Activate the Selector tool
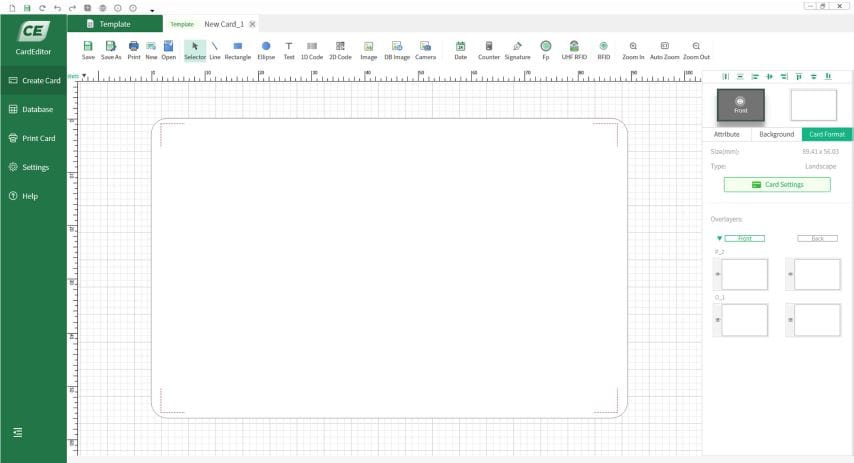The height and width of the screenshot is (463, 854). click(194, 50)
